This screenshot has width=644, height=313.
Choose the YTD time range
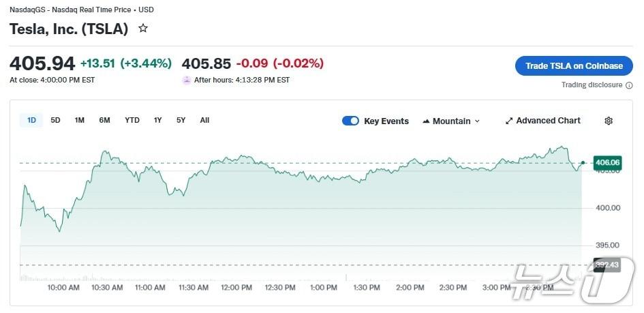click(x=132, y=120)
